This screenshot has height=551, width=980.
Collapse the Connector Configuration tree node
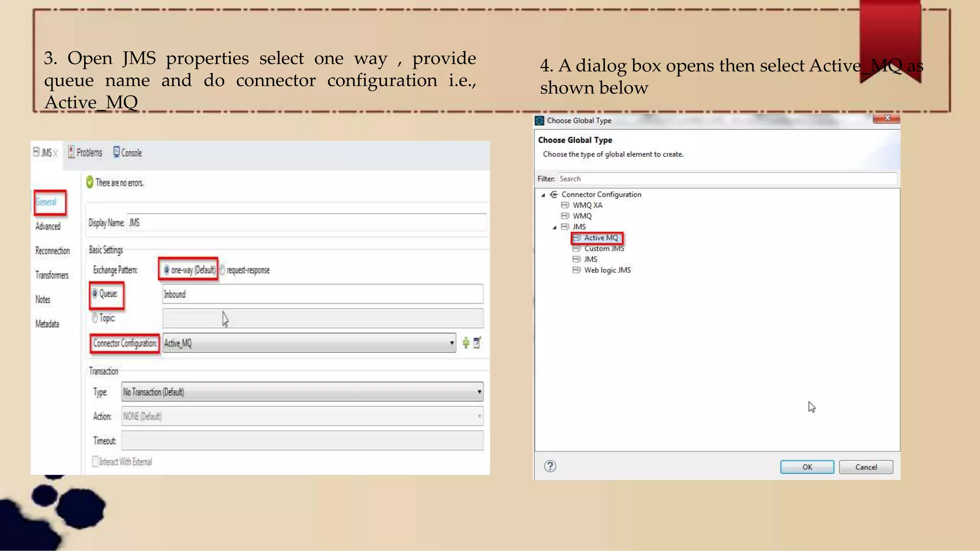[543, 195]
